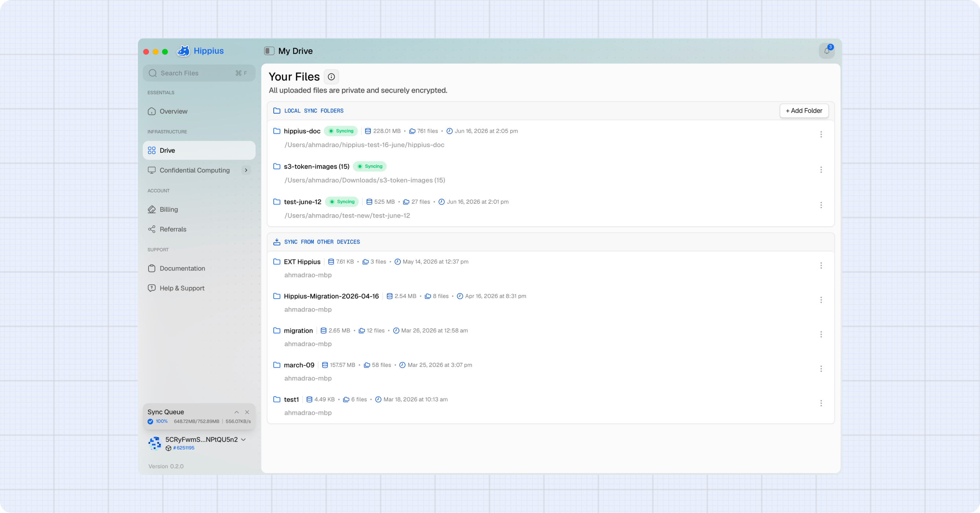Open the notifications bell
980x513 pixels.
click(x=826, y=51)
